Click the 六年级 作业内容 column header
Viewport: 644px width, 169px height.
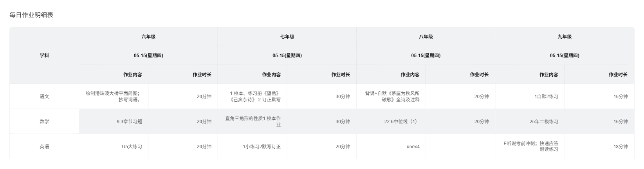[114, 74]
